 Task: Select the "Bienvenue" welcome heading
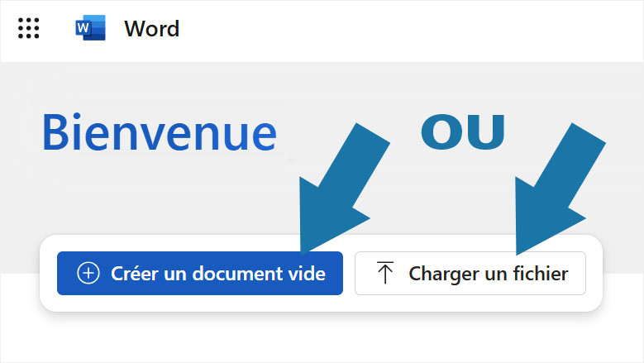click(159, 133)
